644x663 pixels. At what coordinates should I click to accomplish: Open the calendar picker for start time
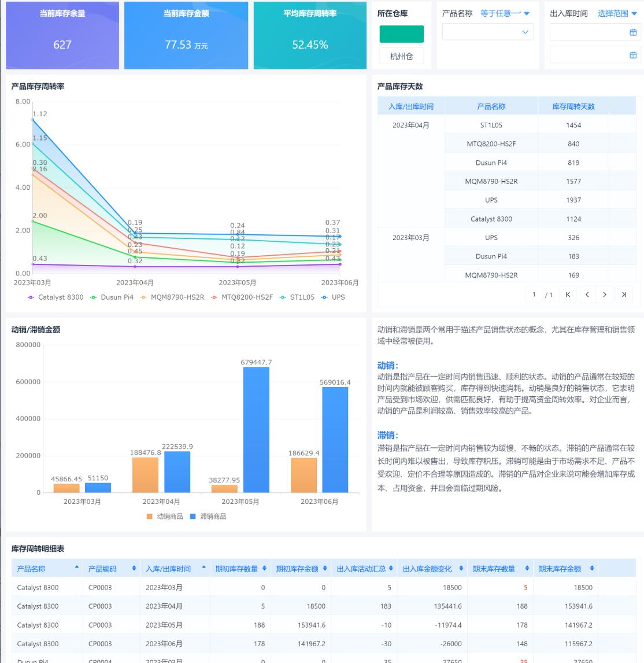(x=634, y=32)
